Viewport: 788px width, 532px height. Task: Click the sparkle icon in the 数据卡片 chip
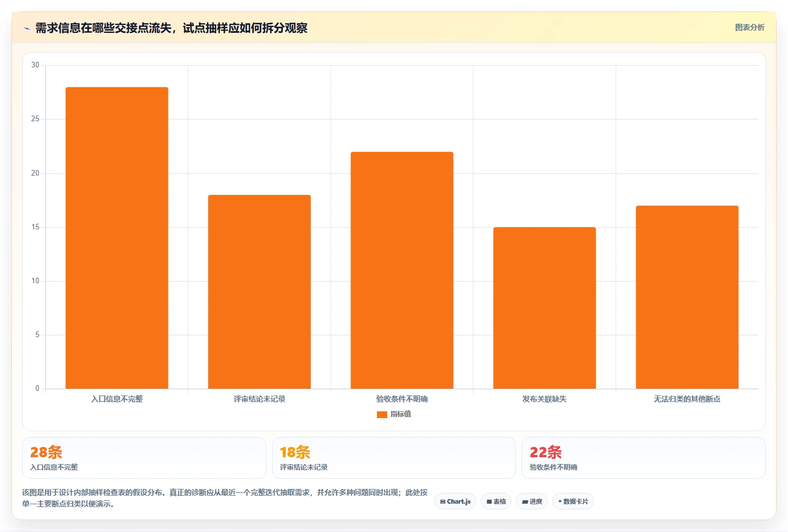click(560, 501)
